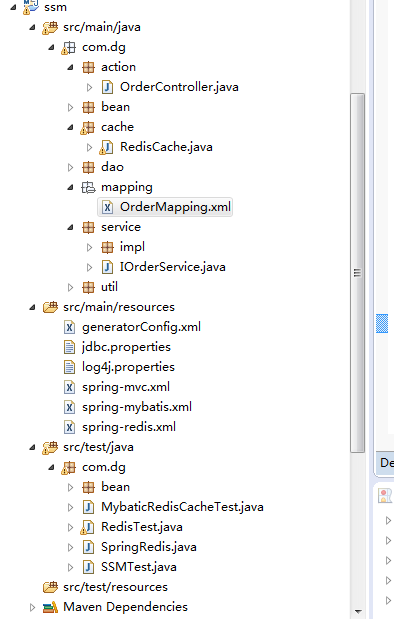Click the src/test/resources folder icon
Viewport: 394px width, 619px height.
50,587
